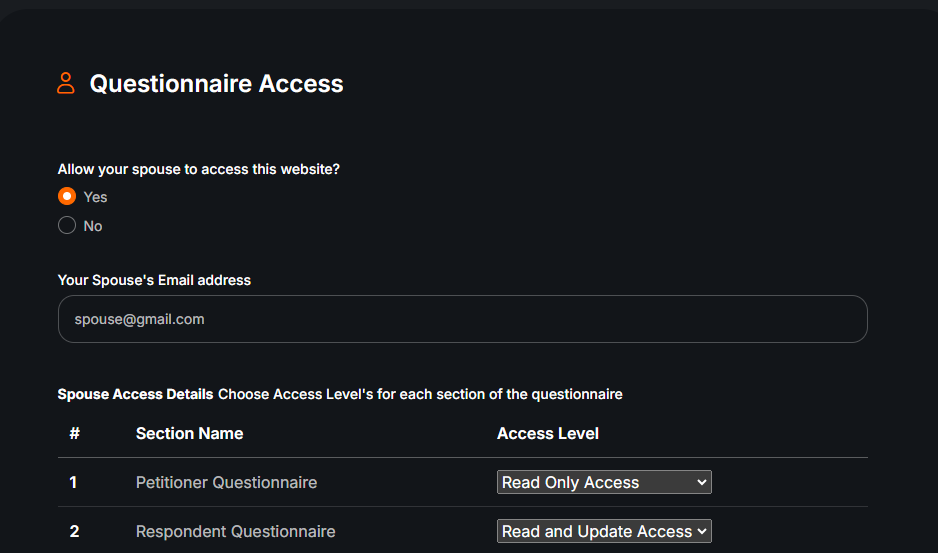938x553 pixels.
Task: Click the Section Name column header
Action: tap(190, 433)
